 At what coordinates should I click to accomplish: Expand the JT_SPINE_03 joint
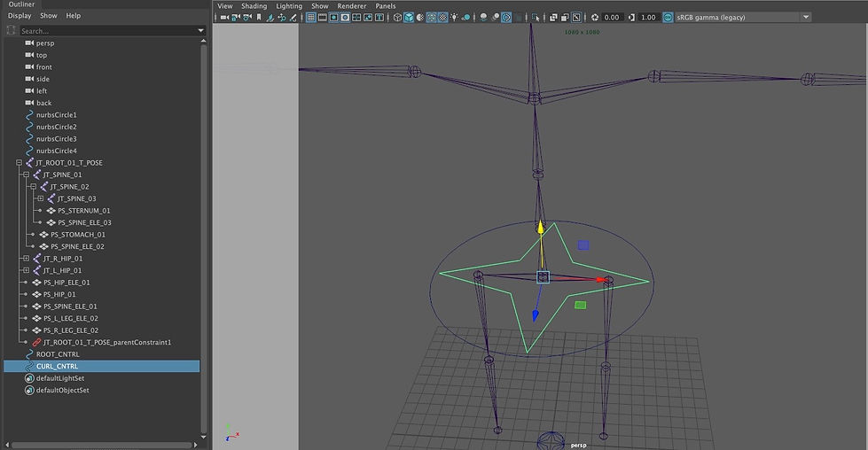pos(41,198)
